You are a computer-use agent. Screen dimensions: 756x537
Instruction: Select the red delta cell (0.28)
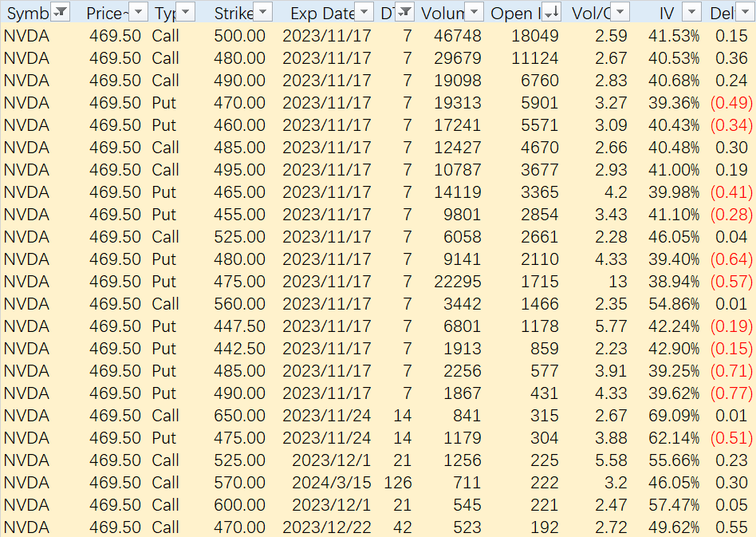tap(731, 214)
